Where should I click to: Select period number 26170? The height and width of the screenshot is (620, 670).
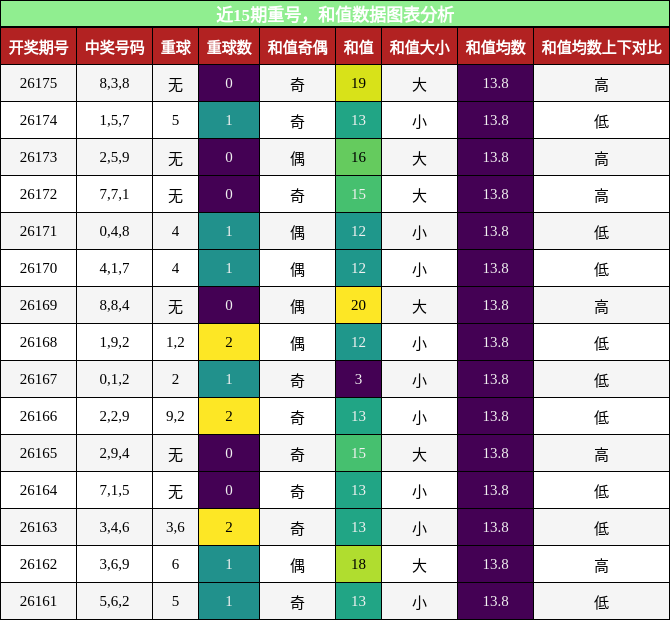click(38, 268)
